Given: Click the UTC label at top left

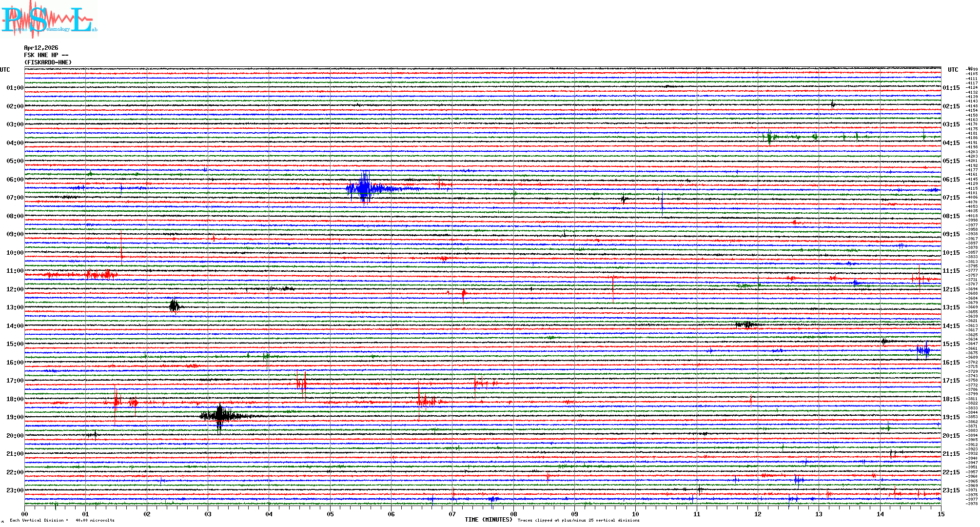Looking at the screenshot, I should point(5,70).
